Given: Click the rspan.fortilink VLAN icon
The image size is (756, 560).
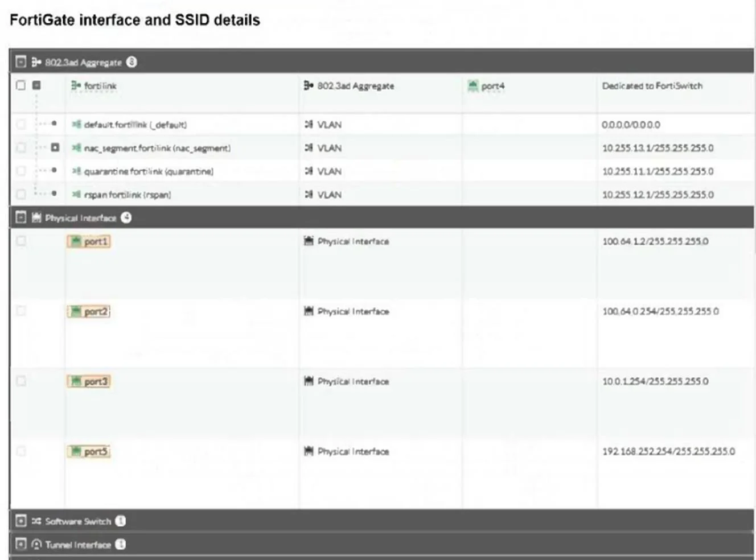Looking at the screenshot, I should coord(76,194).
